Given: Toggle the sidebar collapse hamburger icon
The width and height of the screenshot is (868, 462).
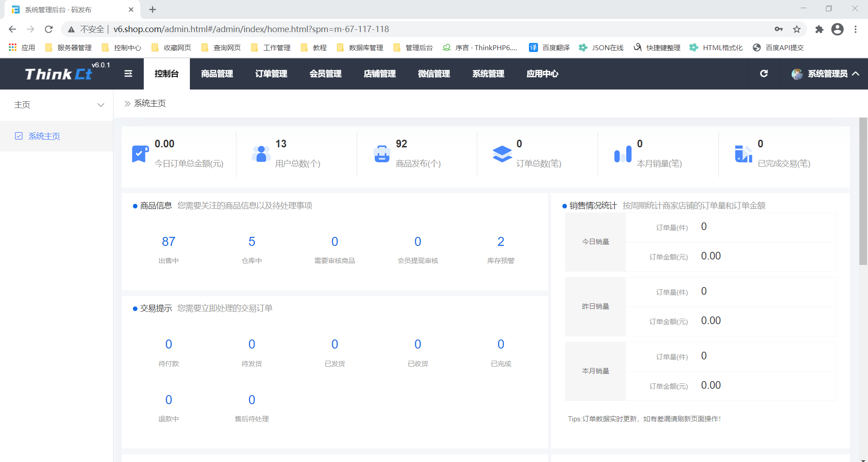Looking at the screenshot, I should pos(128,74).
